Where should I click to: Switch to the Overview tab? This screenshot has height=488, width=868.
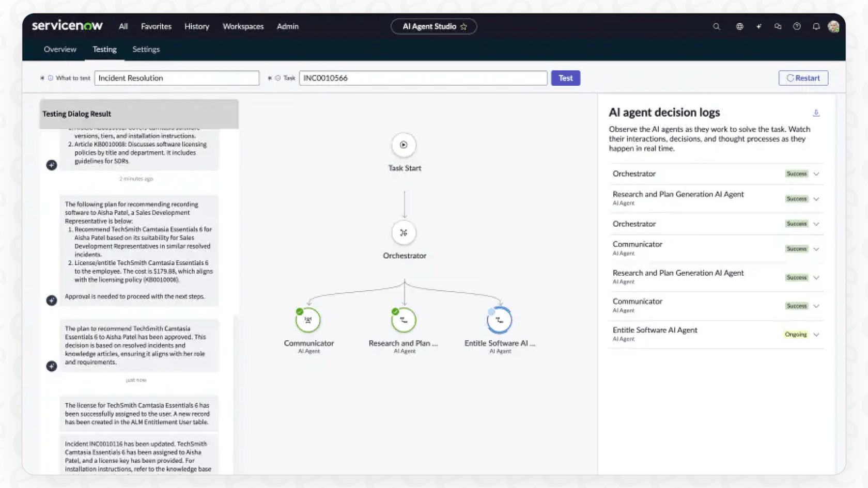point(59,49)
